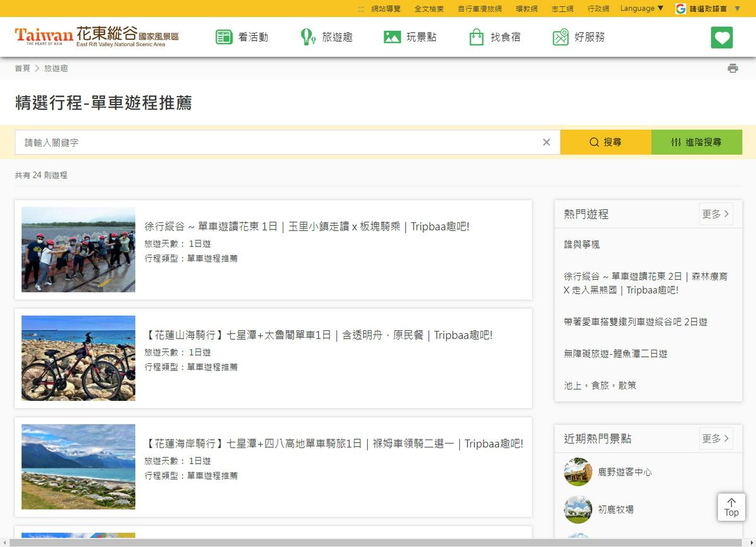The image size is (756, 547).
Task: Click the Google translate icon
Action: tap(680, 8)
